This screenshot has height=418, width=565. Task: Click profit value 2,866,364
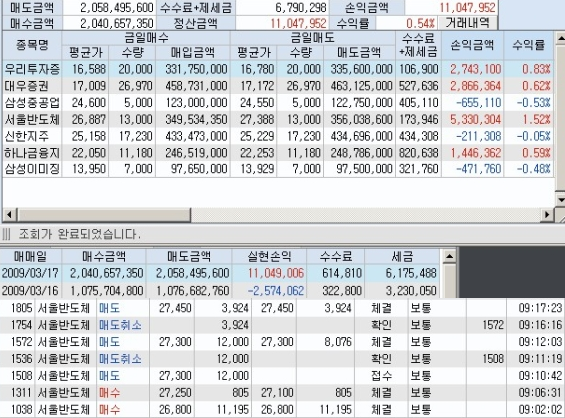click(475, 86)
